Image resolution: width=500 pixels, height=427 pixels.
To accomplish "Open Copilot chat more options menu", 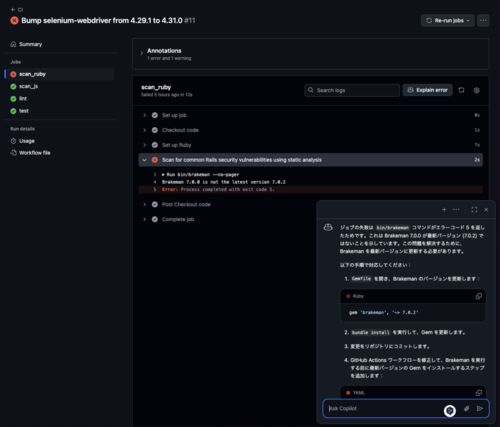I will pos(456,210).
